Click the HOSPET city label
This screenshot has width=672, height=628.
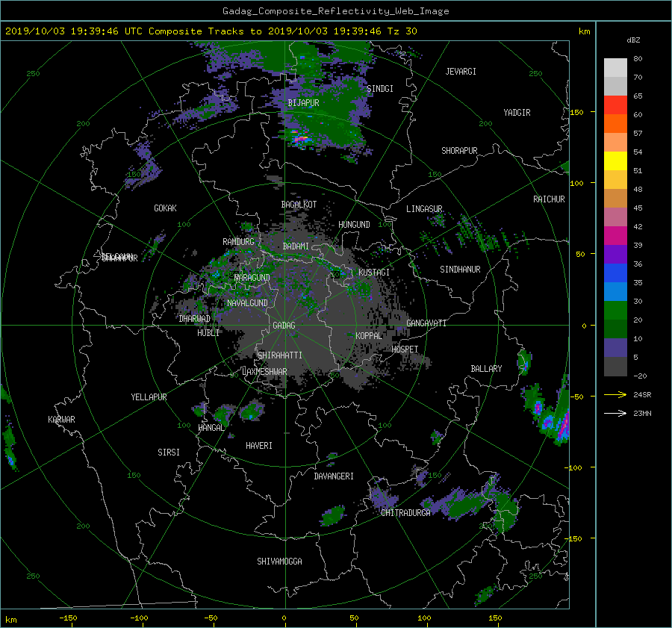point(405,349)
